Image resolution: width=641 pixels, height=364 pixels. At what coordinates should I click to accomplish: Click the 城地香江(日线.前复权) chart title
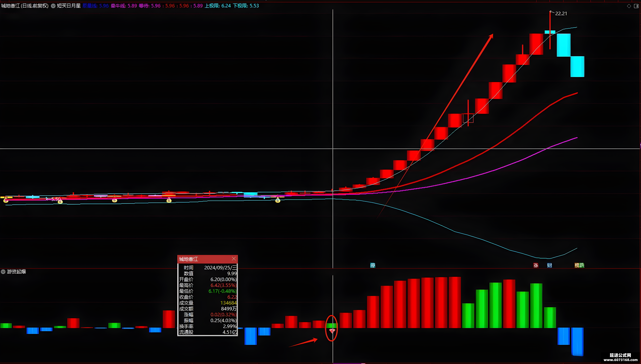tap(25, 6)
